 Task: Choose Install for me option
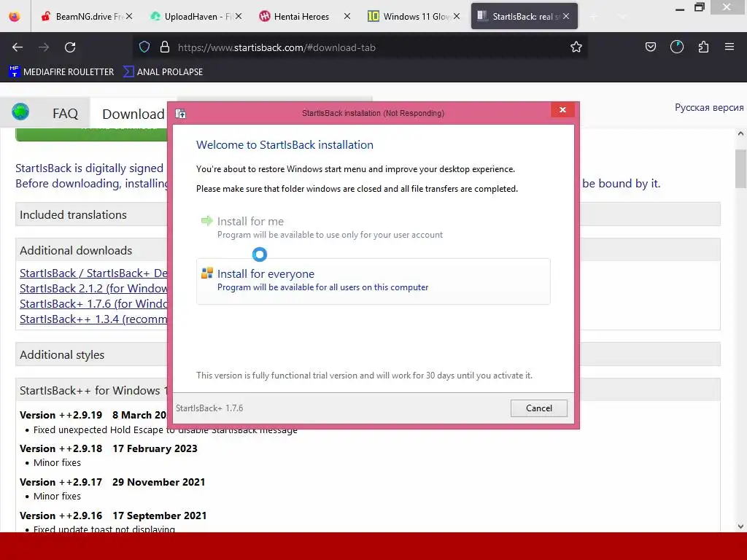coord(373,227)
